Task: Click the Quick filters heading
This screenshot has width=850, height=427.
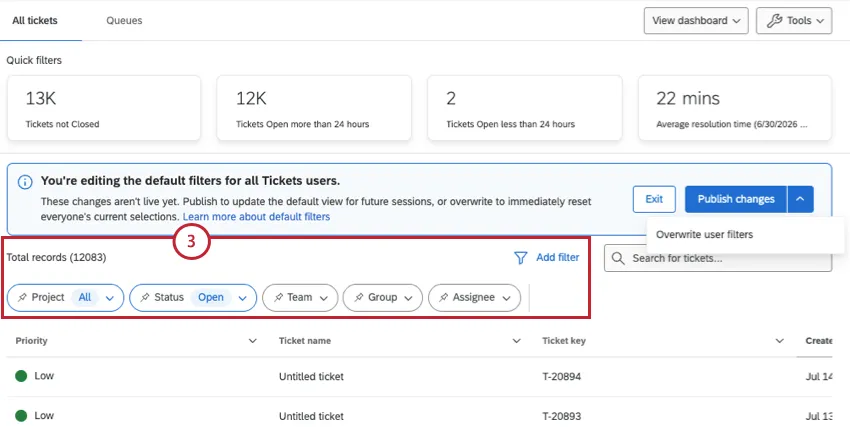Action: click(x=34, y=60)
